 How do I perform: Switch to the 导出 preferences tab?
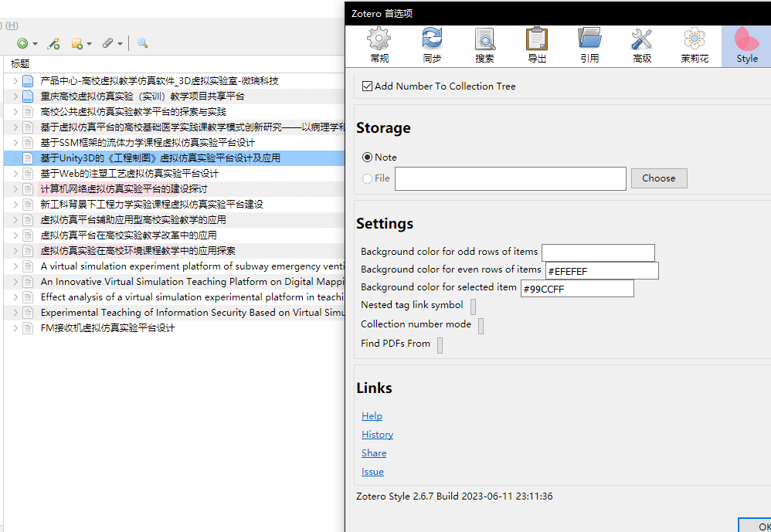(x=537, y=46)
